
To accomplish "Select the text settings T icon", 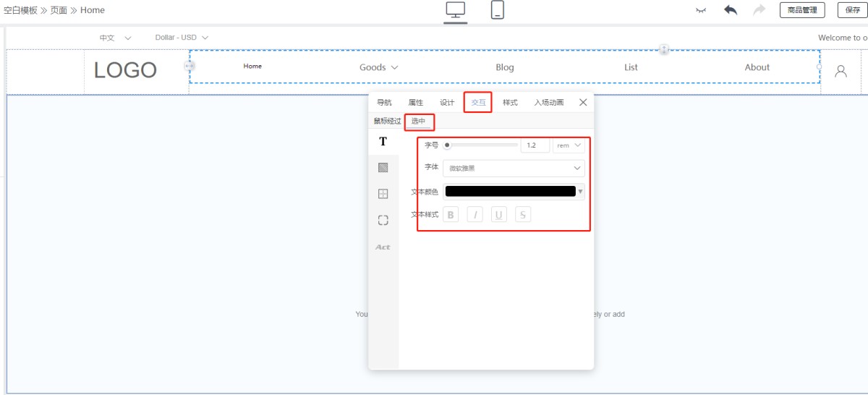I will 383,142.
